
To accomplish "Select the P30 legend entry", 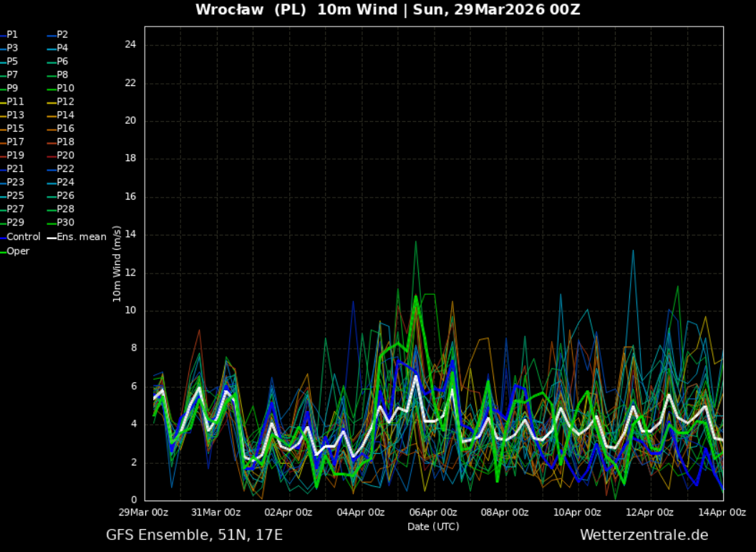I will [x=65, y=222].
